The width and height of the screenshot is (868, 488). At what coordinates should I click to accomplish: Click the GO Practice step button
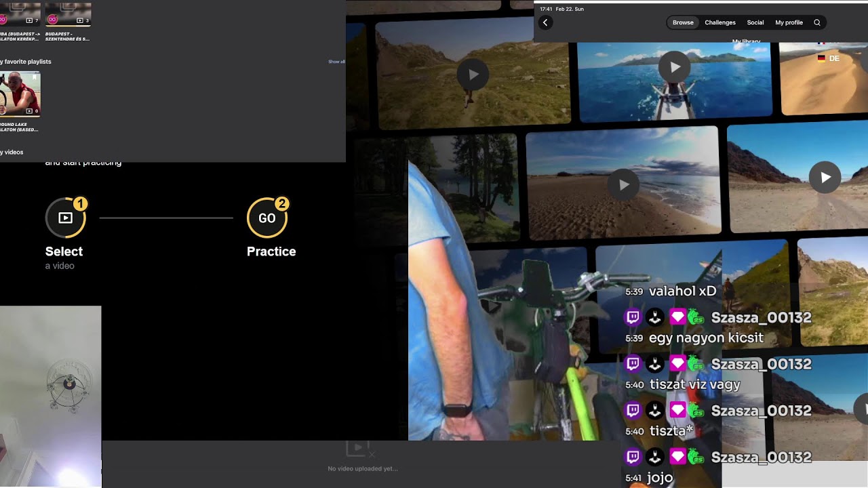coord(267,218)
